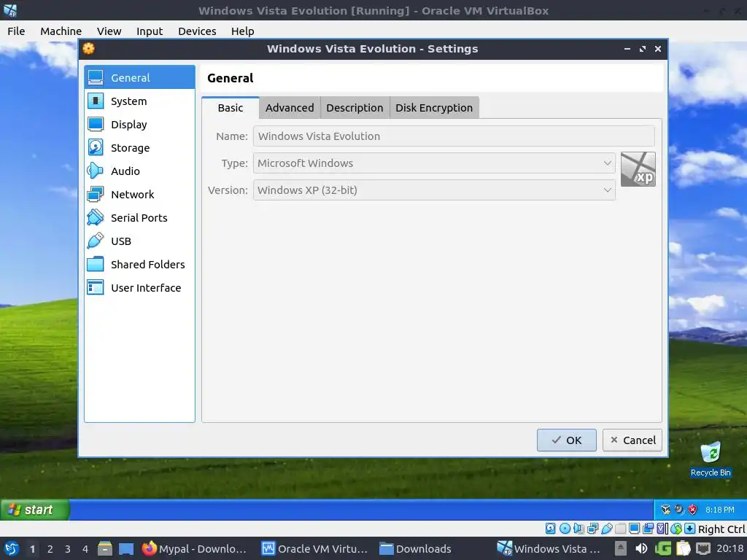Open the Shared Folders settings category
The width and height of the screenshot is (747, 560).
click(139, 264)
